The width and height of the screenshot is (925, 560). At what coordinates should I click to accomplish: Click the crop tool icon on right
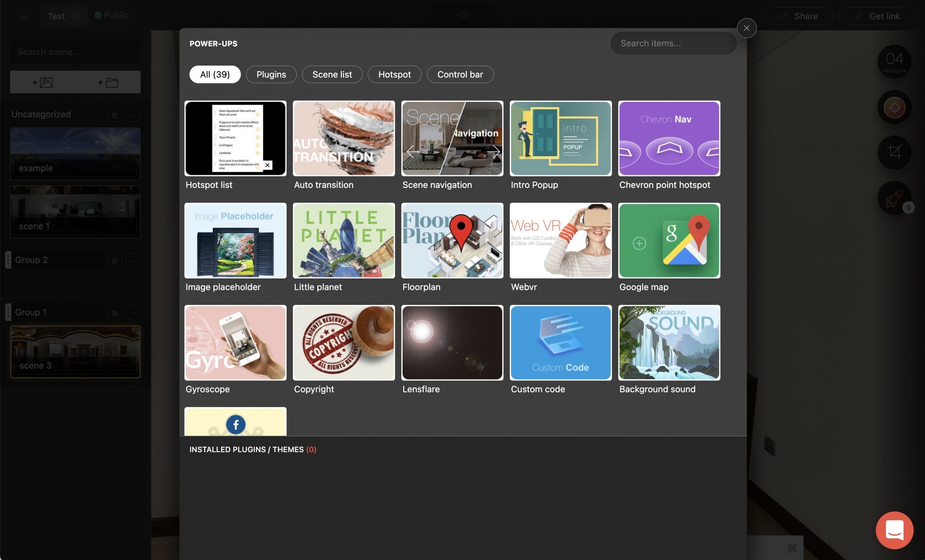point(894,152)
